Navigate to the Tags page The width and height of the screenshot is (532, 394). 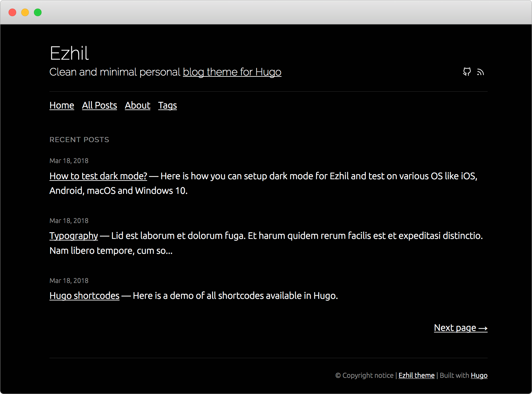(x=167, y=105)
